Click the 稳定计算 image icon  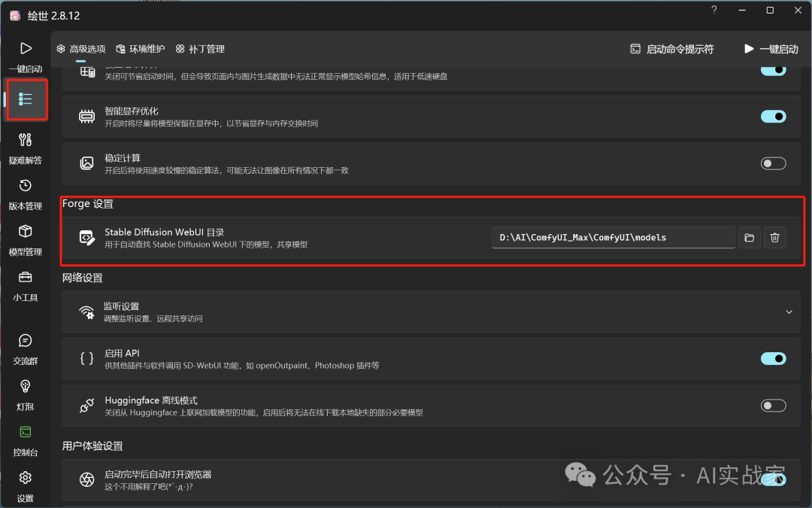86,163
